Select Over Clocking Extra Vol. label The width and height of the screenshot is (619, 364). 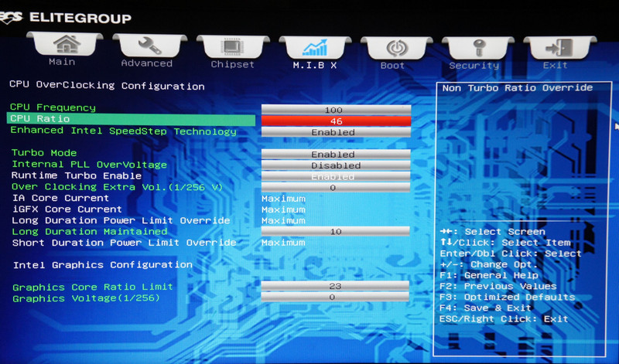(117, 187)
